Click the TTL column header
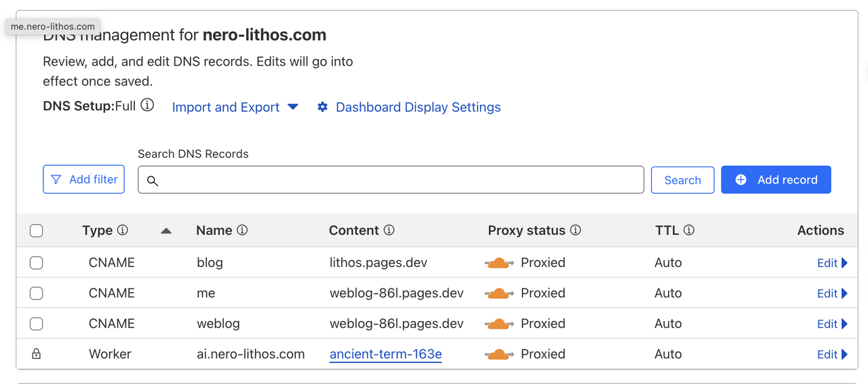868x384 pixels. pyautogui.click(x=667, y=230)
